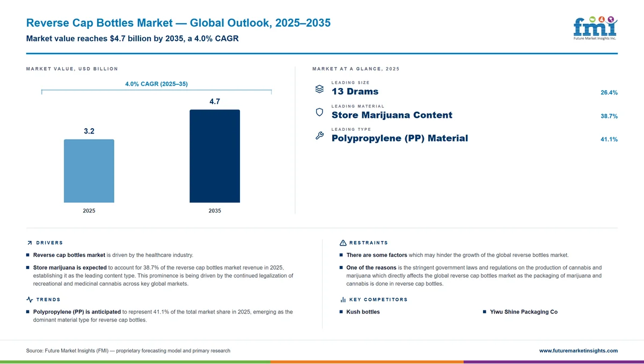
Task: Click the 'LEADING MATERIAL' label
Action: [x=358, y=106]
